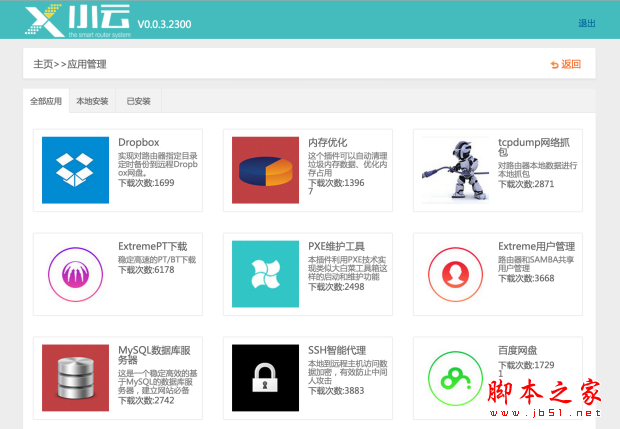Viewport: 620px width, 429px height.
Task: Open the Dropbox app icon
Action: [x=76, y=170]
